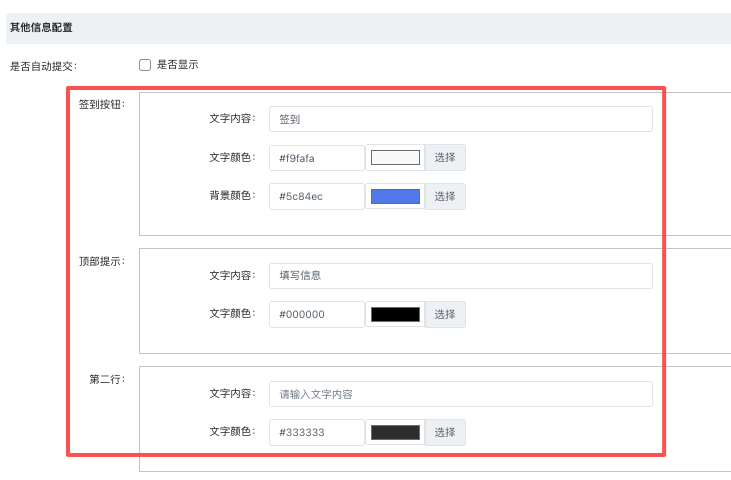
Task: Click the 签到按钮 文字内容 input field
Action: pyautogui.click(x=460, y=119)
